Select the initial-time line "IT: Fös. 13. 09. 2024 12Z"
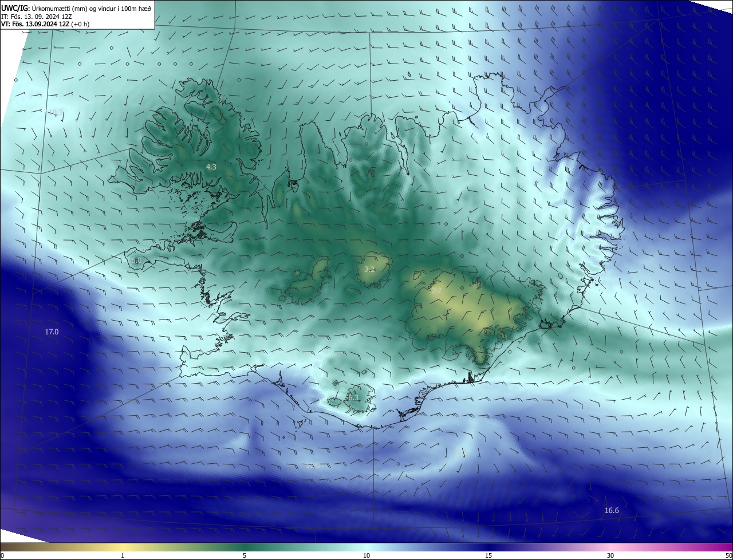The image size is (733, 560). point(36,16)
